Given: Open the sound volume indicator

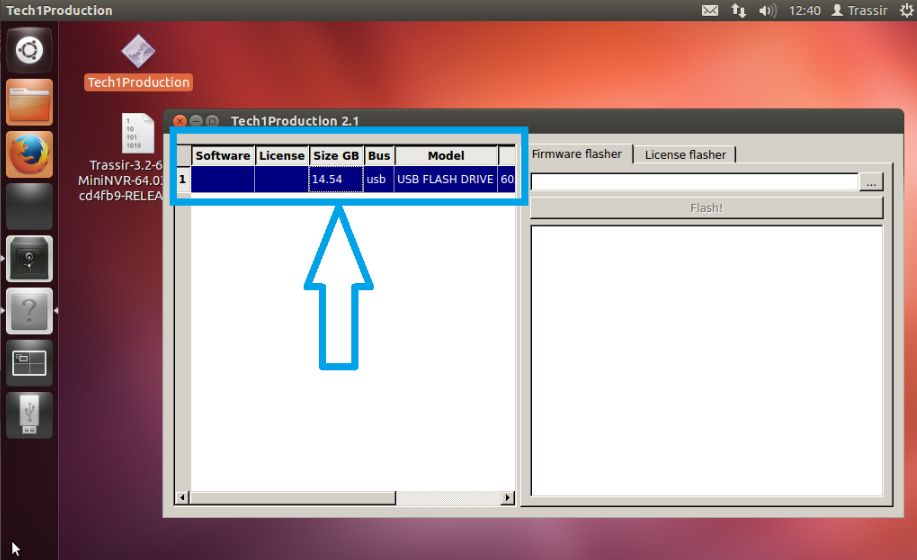Looking at the screenshot, I should click(767, 11).
